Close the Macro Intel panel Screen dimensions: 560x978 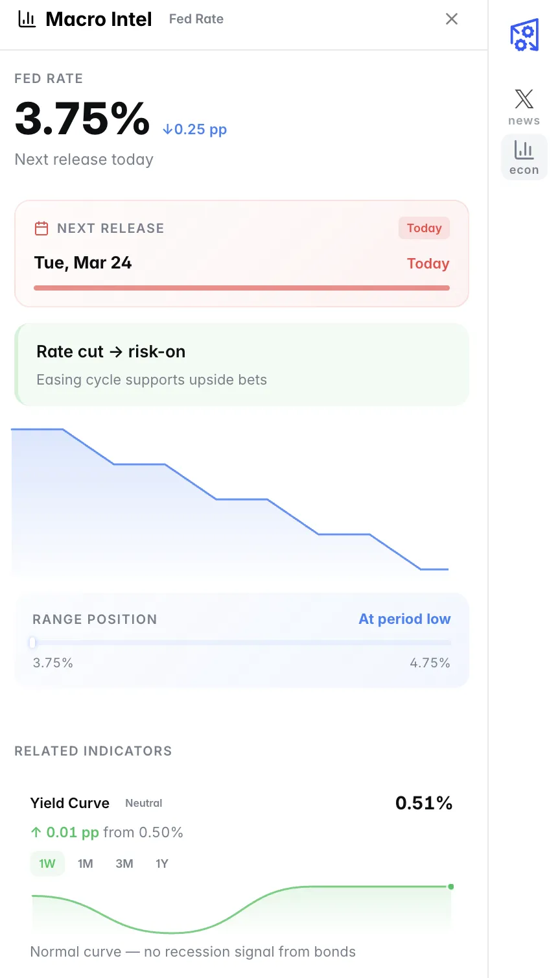click(x=452, y=19)
